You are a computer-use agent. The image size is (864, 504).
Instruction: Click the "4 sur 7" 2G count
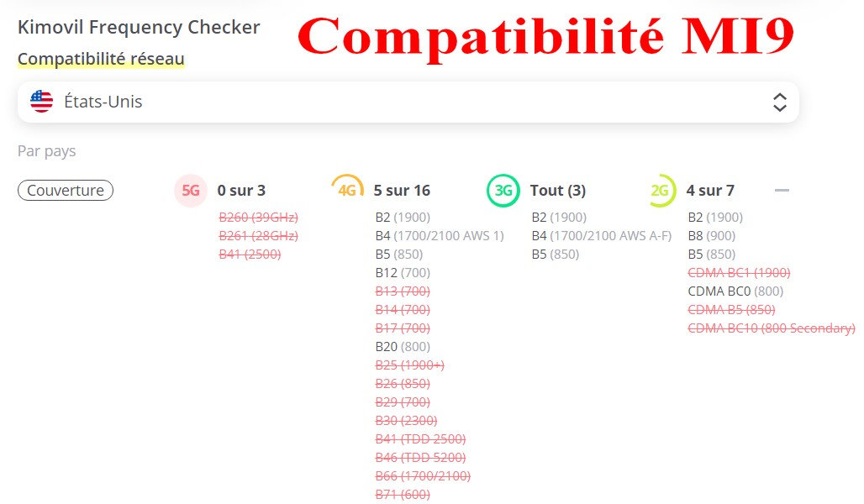tap(710, 191)
